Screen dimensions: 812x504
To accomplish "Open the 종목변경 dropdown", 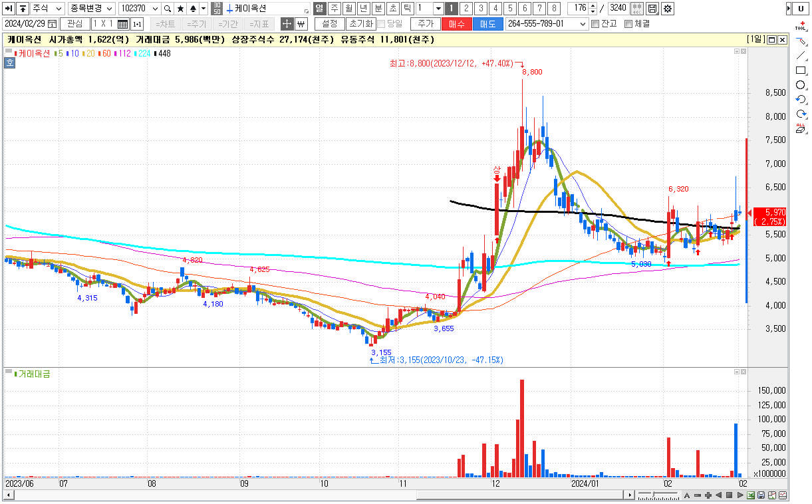I will pos(92,9).
